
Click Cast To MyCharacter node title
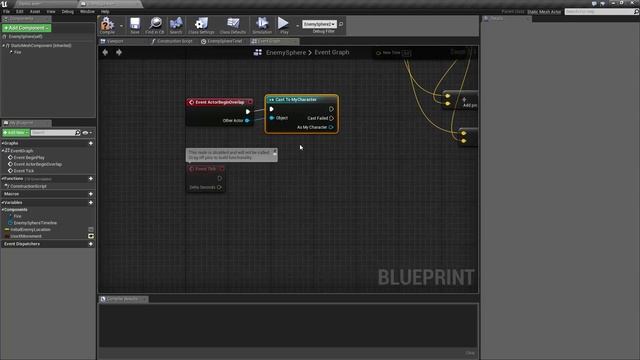coord(296,100)
